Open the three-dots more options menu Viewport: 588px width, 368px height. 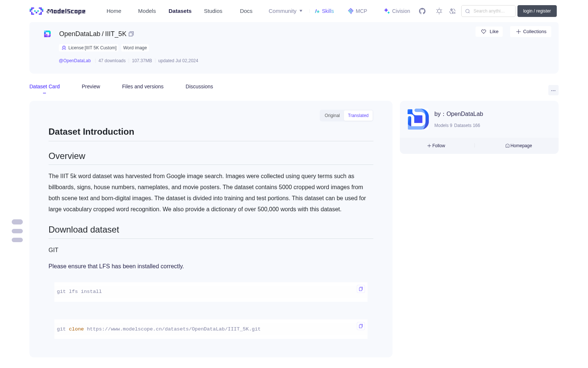[x=553, y=90]
